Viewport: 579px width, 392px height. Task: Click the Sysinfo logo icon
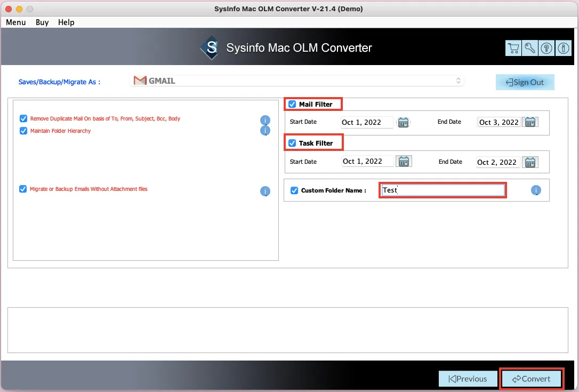point(211,47)
